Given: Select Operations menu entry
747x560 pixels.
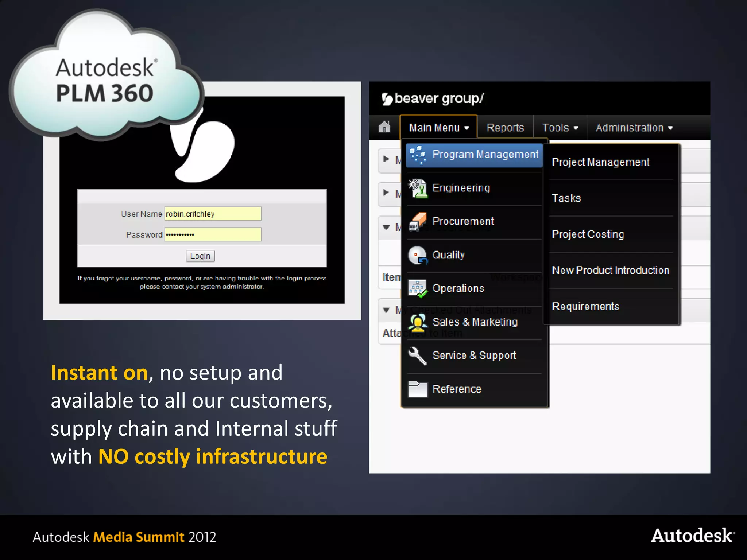Looking at the screenshot, I should click(x=474, y=289).
